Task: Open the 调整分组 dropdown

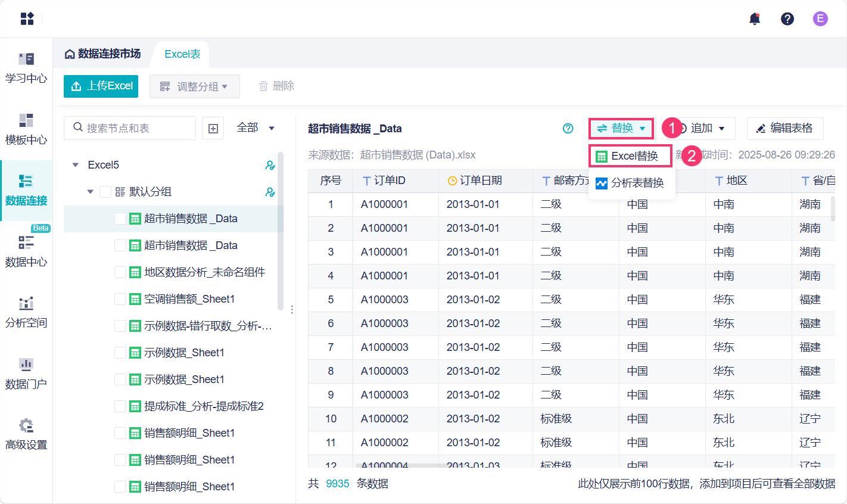Action: 195,86
